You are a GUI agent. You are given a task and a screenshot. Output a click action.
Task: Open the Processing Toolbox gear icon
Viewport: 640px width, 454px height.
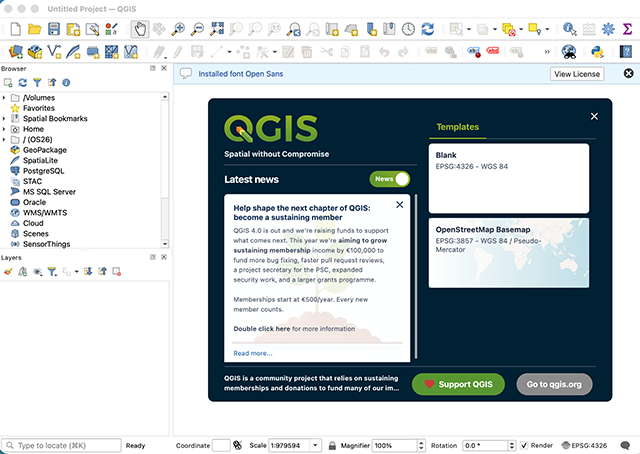608,29
